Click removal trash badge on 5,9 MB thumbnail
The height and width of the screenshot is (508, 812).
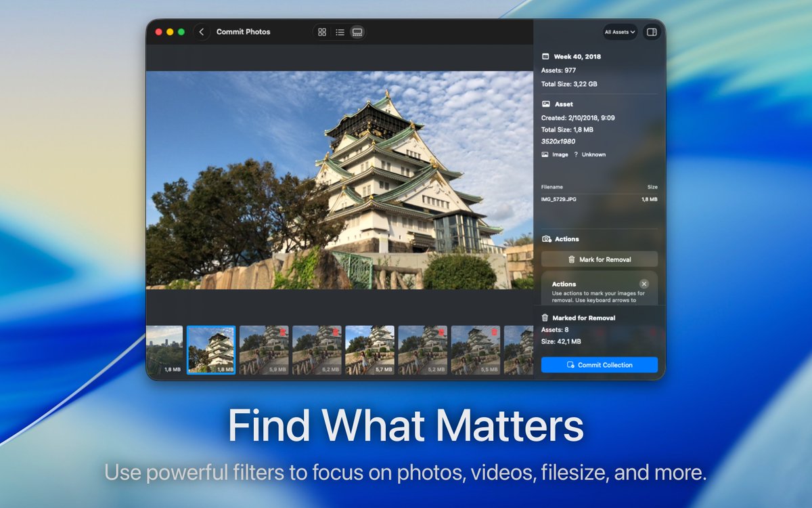point(282,332)
